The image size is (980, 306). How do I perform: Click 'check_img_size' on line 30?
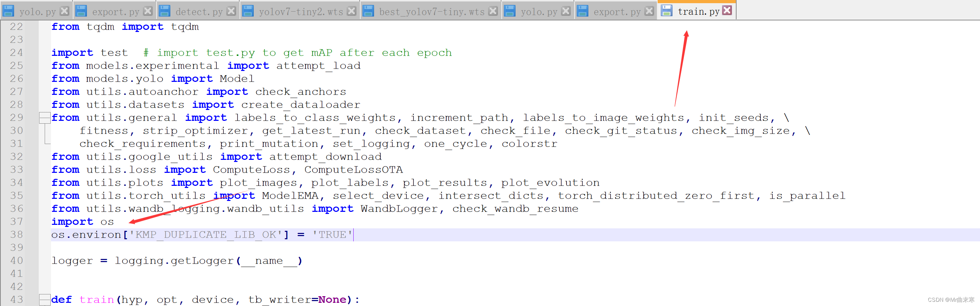point(740,131)
